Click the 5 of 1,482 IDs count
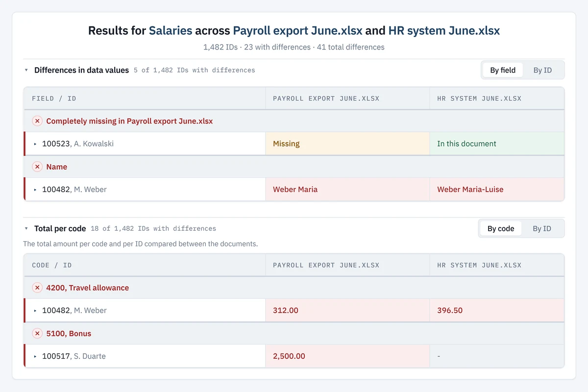The width and height of the screenshot is (588, 392). [x=195, y=70]
